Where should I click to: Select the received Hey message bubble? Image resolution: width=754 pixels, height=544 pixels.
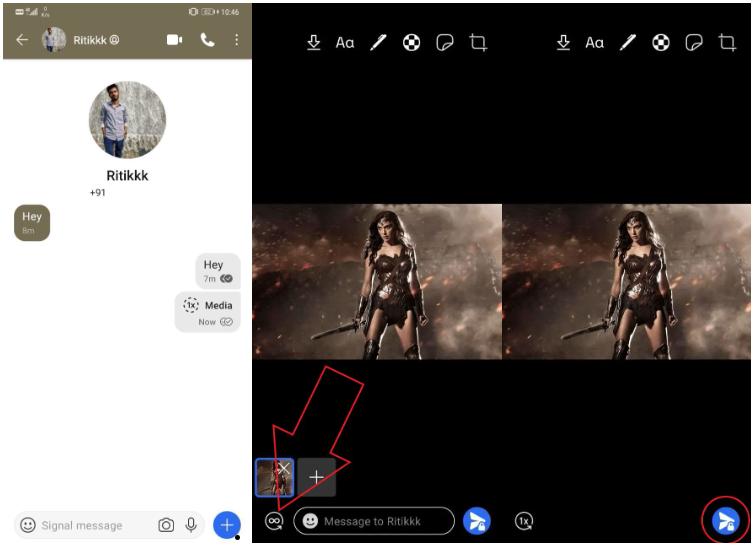click(x=32, y=223)
